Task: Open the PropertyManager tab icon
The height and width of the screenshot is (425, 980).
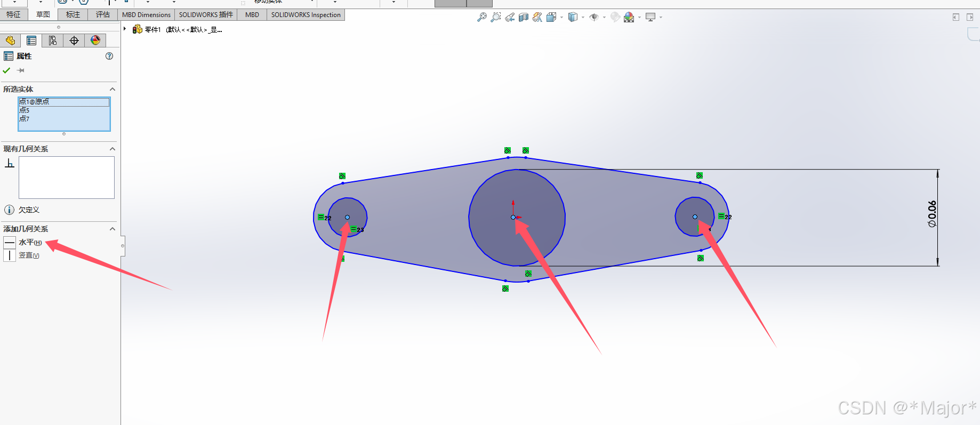Action: (31, 41)
